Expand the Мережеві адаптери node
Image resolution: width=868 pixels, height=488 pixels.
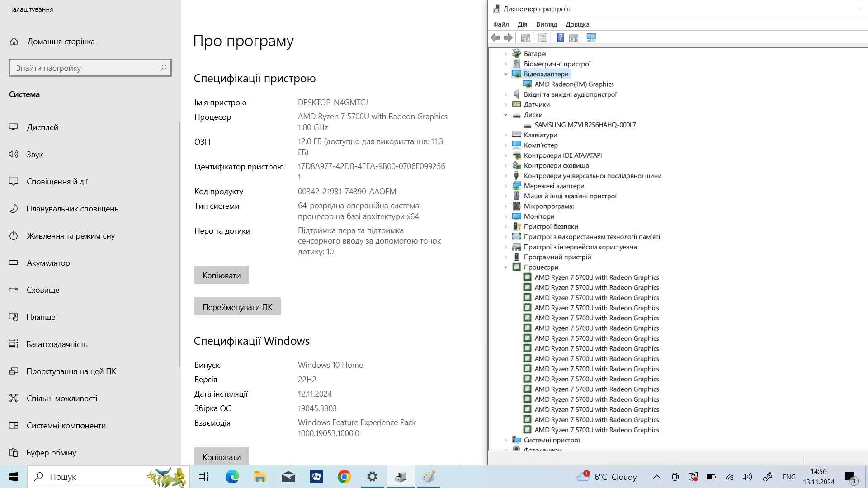tap(506, 186)
